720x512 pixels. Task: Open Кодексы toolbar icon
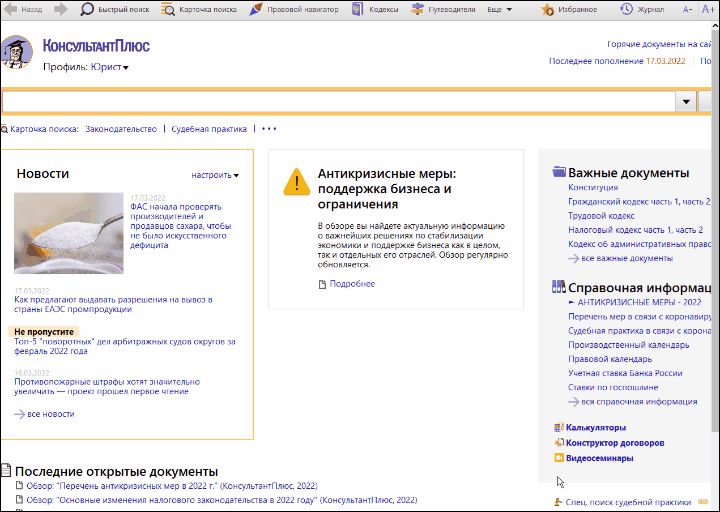(x=358, y=9)
